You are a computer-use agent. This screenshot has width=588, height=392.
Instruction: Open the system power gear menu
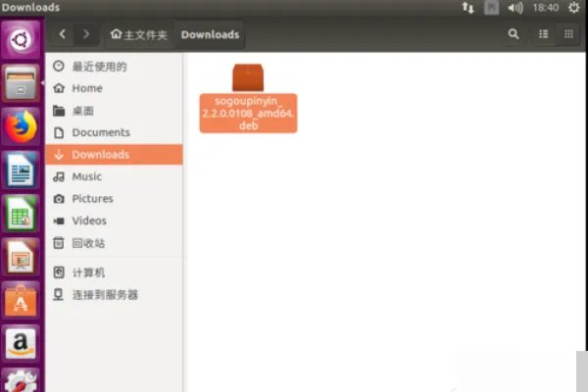(x=574, y=8)
